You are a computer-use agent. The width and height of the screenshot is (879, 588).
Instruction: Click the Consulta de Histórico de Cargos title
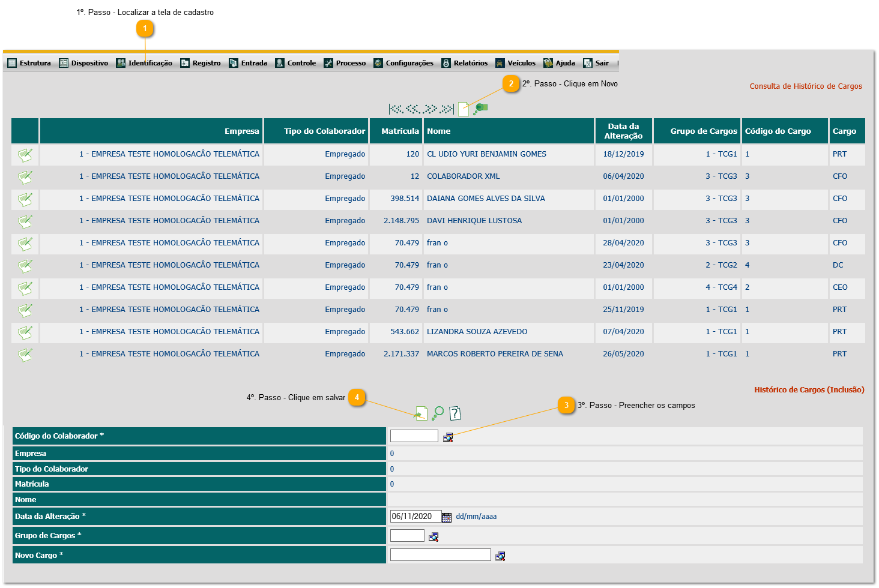coord(806,86)
